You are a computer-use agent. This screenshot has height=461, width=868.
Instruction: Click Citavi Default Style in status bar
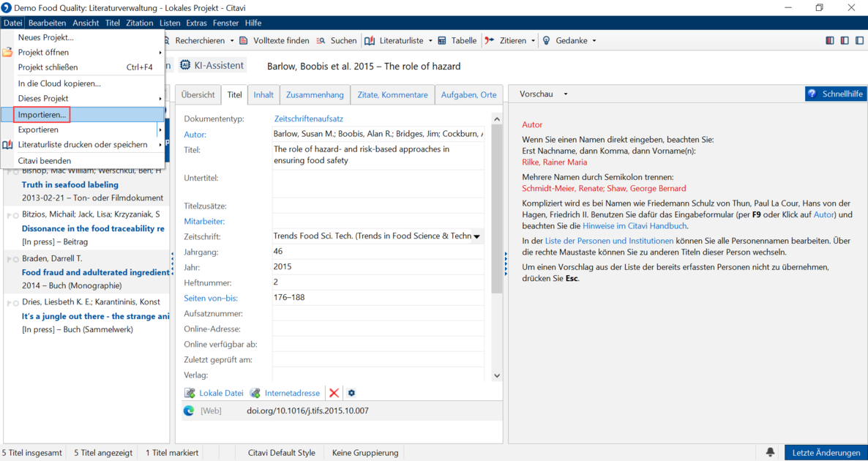(283, 453)
